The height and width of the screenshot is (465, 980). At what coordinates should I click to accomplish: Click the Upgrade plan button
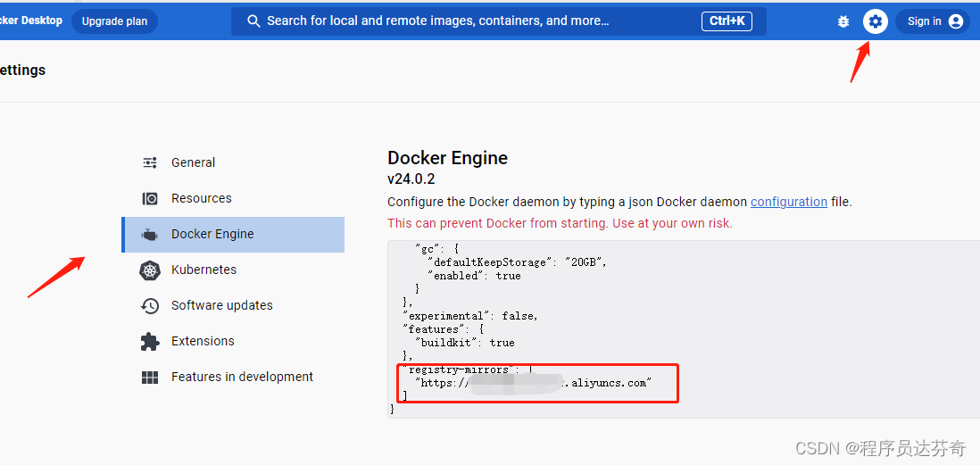tap(114, 21)
